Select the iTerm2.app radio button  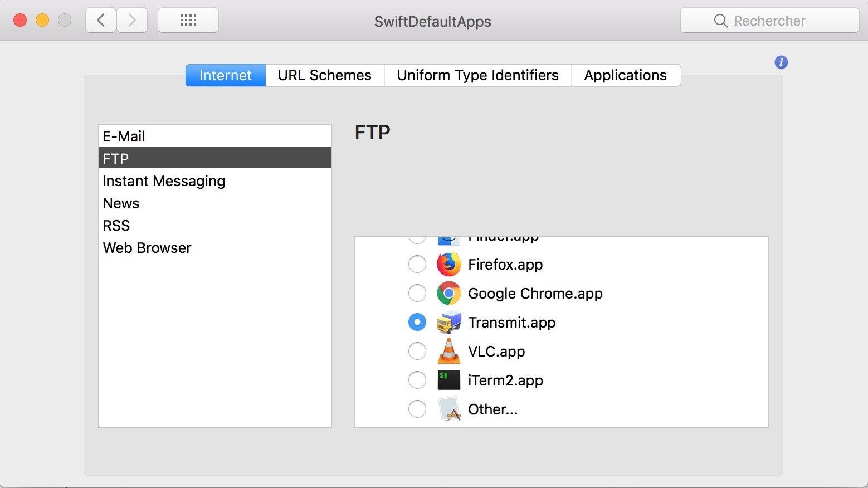point(417,380)
